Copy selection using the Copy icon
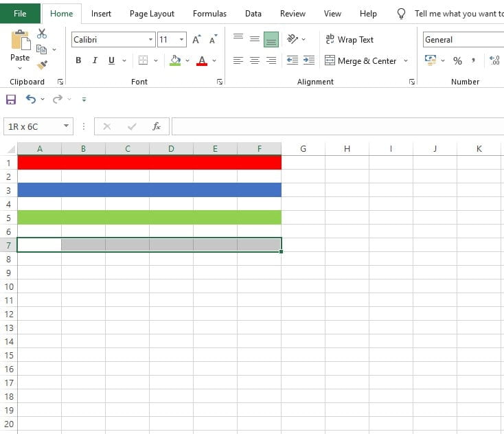The height and width of the screenshot is (434, 504). (41, 49)
